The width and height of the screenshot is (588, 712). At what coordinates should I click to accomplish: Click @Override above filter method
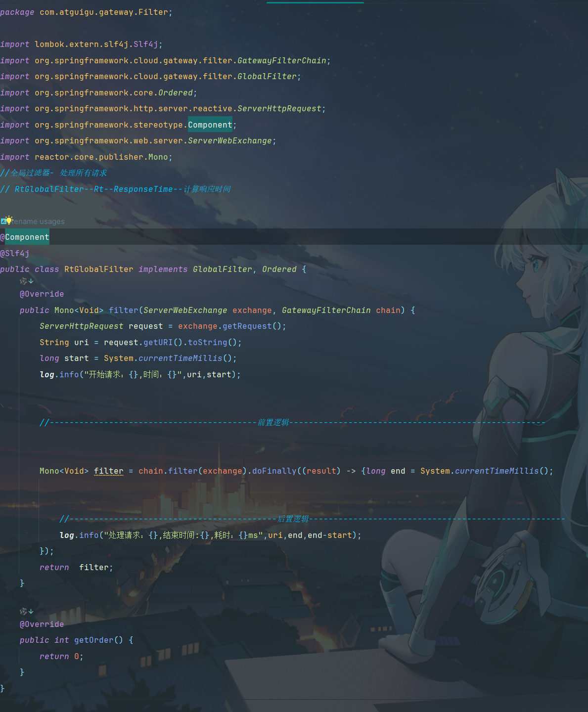coord(42,294)
